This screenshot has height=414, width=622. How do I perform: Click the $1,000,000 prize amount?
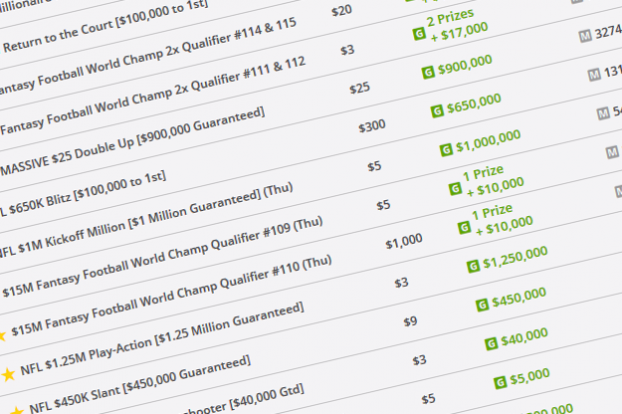click(488, 141)
